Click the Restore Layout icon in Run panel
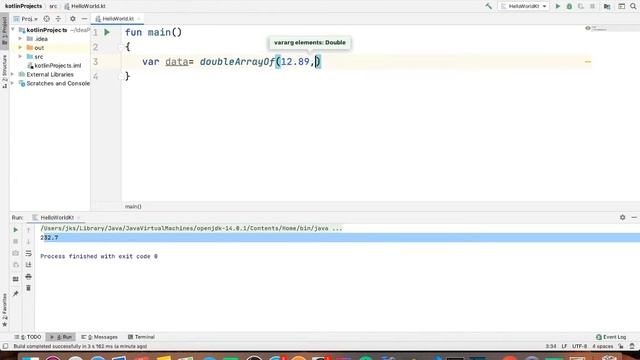 [x=16, y=279]
